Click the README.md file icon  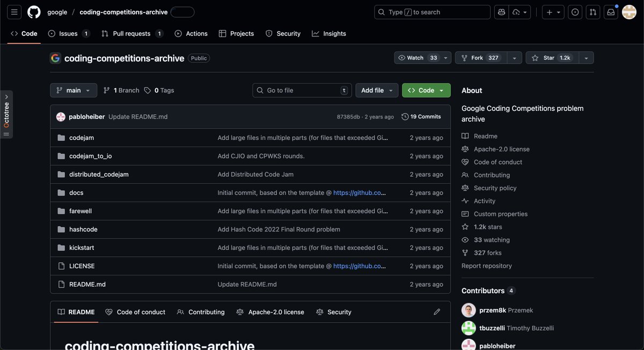[61, 284]
